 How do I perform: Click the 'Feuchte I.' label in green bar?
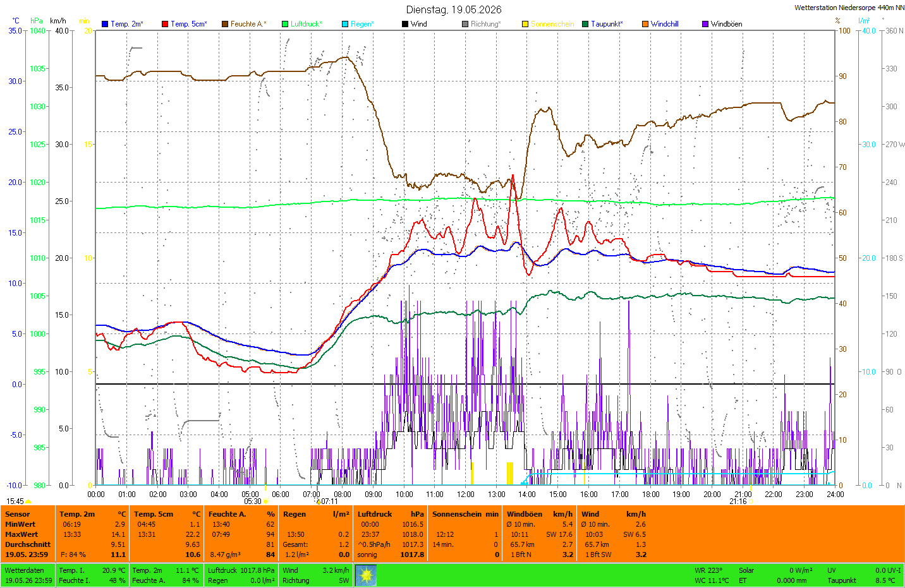tap(75, 580)
